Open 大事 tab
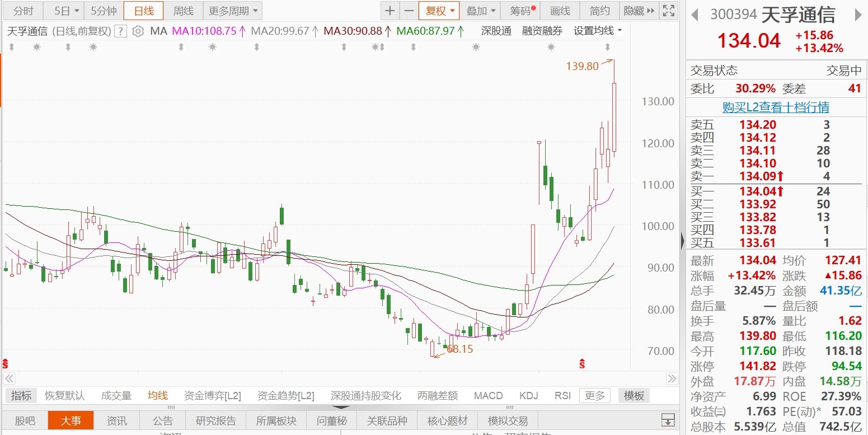 (71, 420)
